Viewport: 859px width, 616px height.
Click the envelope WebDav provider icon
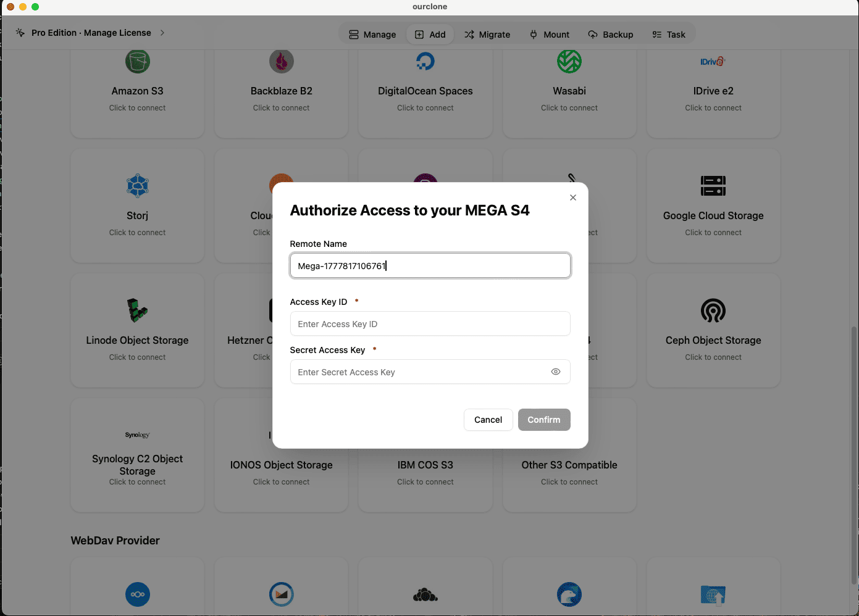pos(282,594)
